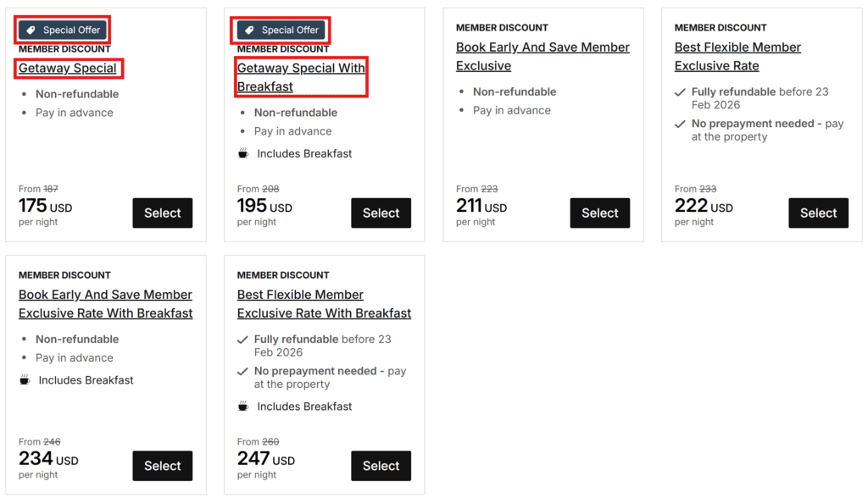Image resolution: width=868 pixels, height=498 pixels.
Task: View Best Flexible Member Exclusive Rate details
Action: click(x=737, y=57)
